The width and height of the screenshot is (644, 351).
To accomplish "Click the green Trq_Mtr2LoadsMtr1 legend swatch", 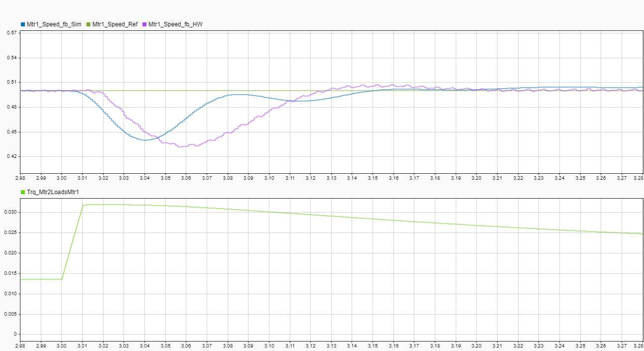I will pyautogui.click(x=23, y=192).
